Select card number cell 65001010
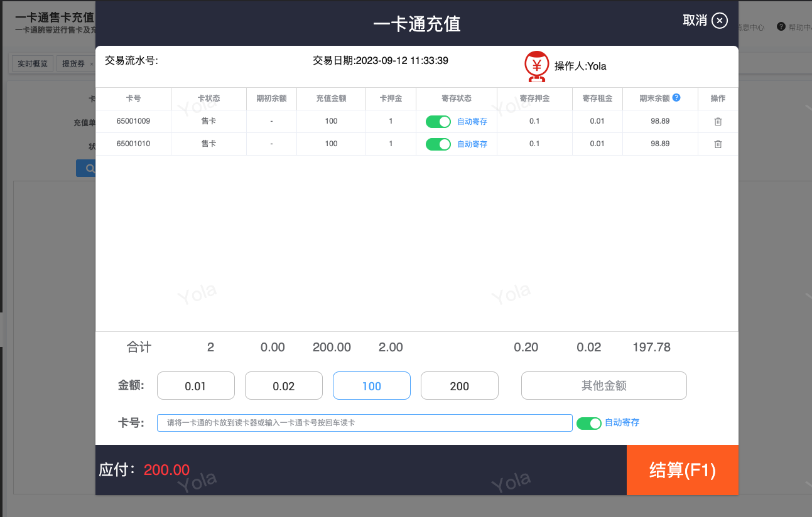Image resolution: width=812 pixels, height=517 pixels. [x=133, y=144]
